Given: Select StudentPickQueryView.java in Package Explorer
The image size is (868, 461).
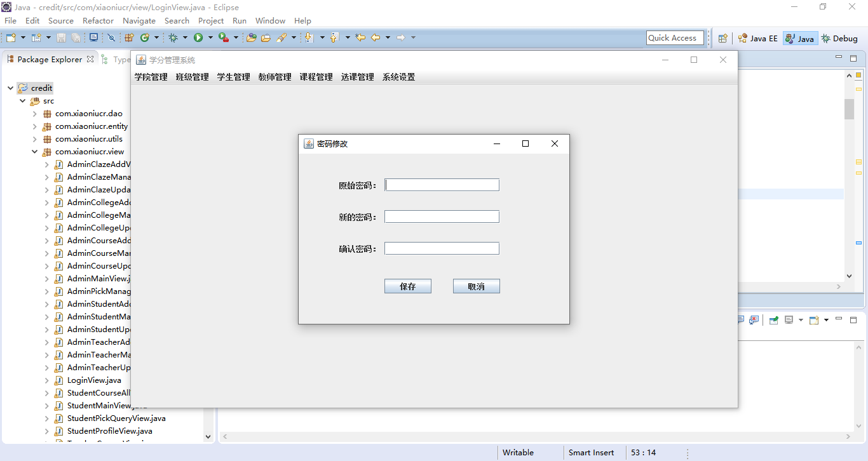Looking at the screenshot, I should pos(116,418).
